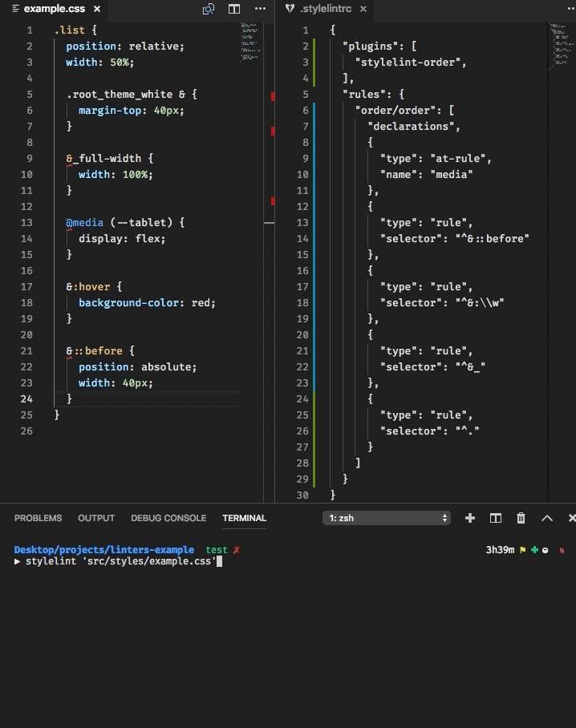Open the search-in-file icon beside example.css tab
This screenshot has width=576, height=728.
click(x=209, y=9)
